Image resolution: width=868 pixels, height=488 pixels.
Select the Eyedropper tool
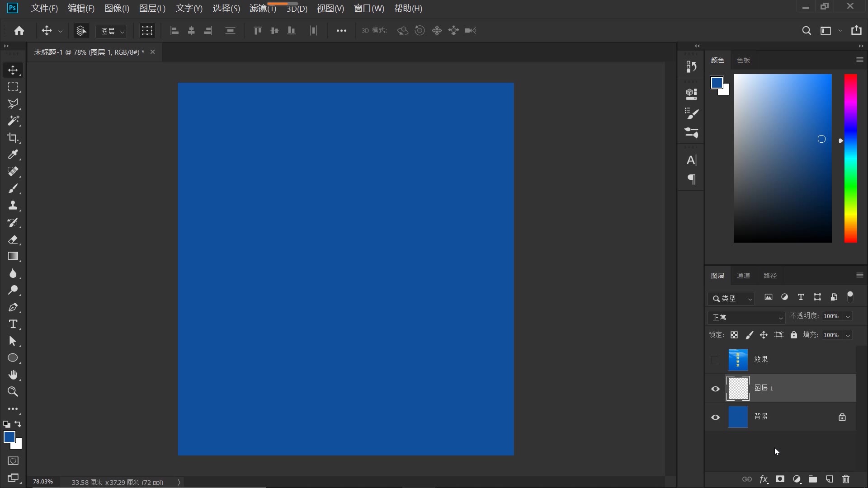[13, 155]
